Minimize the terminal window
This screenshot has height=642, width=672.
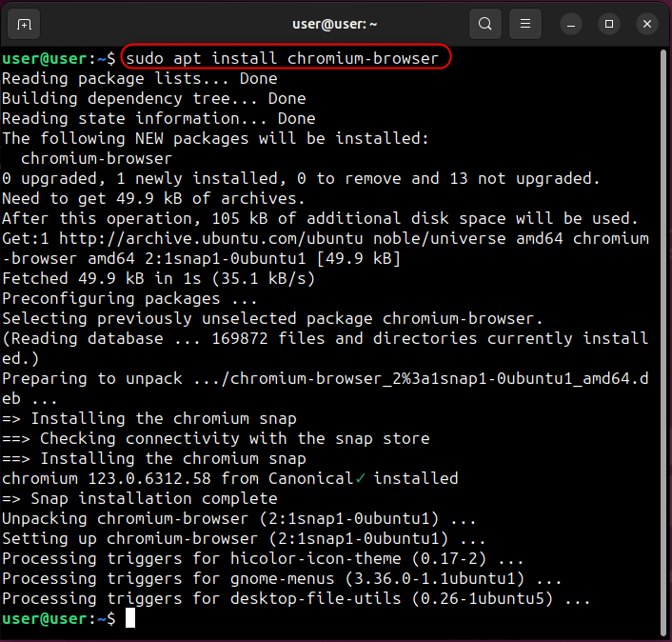point(571,24)
